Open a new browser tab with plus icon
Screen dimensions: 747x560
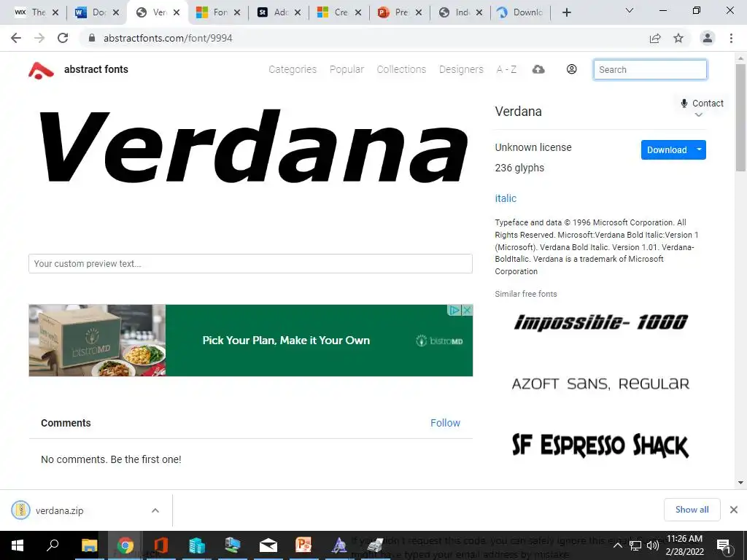tap(566, 12)
